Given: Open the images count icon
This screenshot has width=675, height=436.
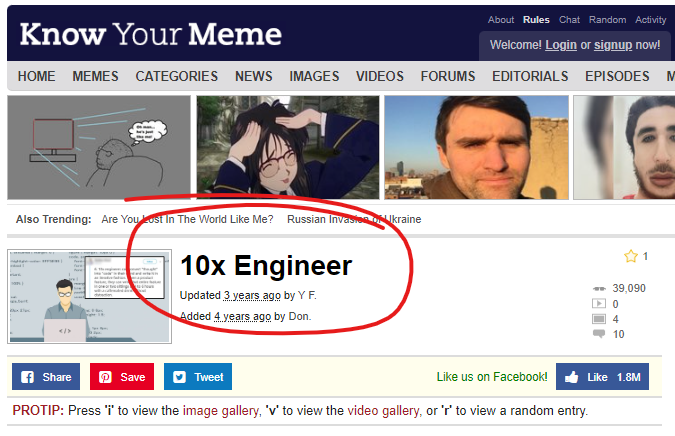Looking at the screenshot, I should (599, 319).
